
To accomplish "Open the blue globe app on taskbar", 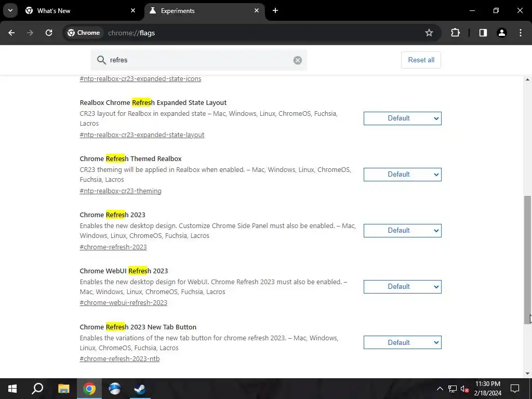I will click(x=115, y=389).
